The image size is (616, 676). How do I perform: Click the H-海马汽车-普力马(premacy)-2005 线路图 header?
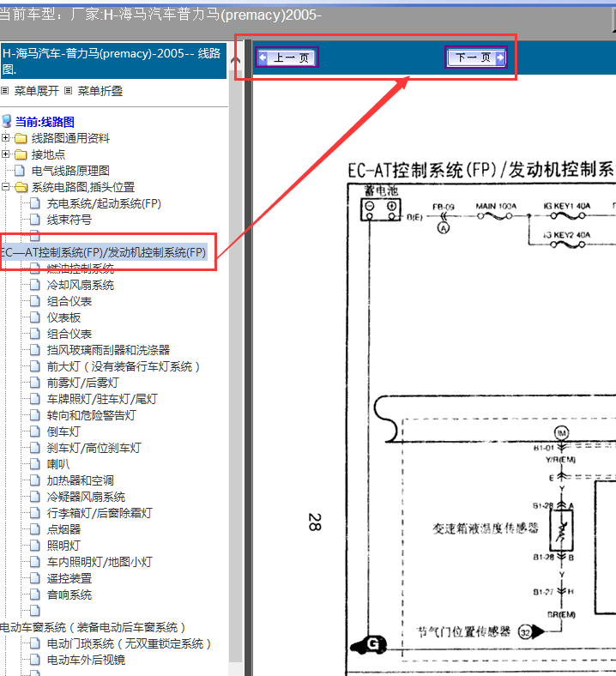tap(113, 61)
